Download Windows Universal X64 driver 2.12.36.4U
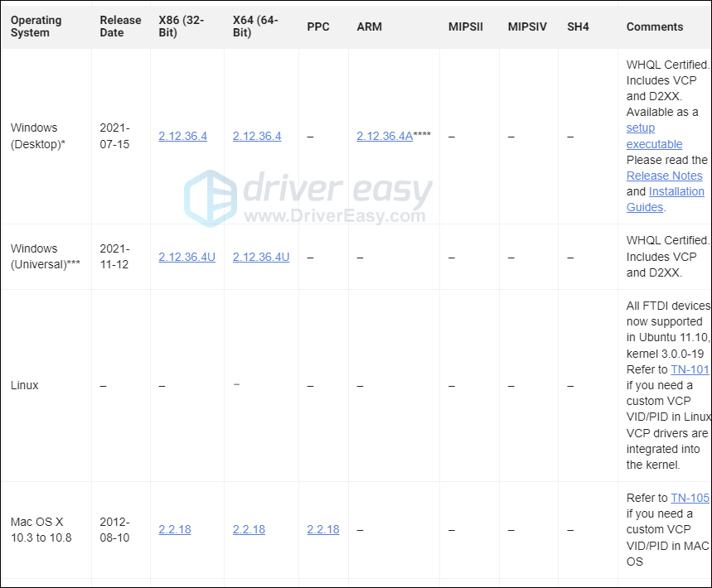Screen dimensions: 712x588 click(x=261, y=257)
